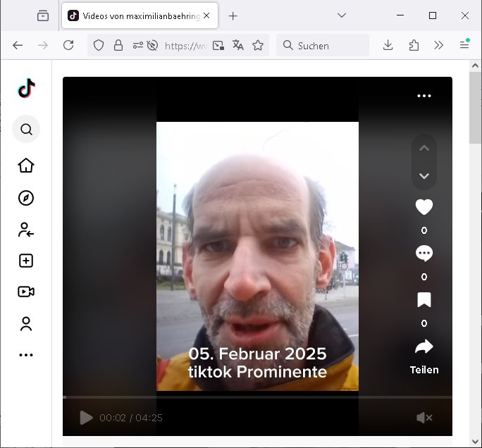The height and width of the screenshot is (448, 482).
Task: Unmute the video sound
Action: pyautogui.click(x=424, y=418)
